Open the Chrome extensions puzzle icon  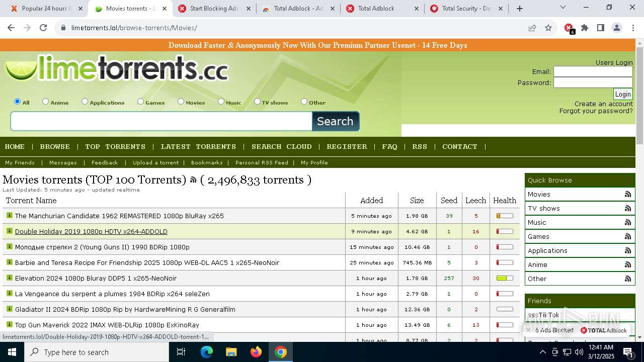(x=585, y=28)
